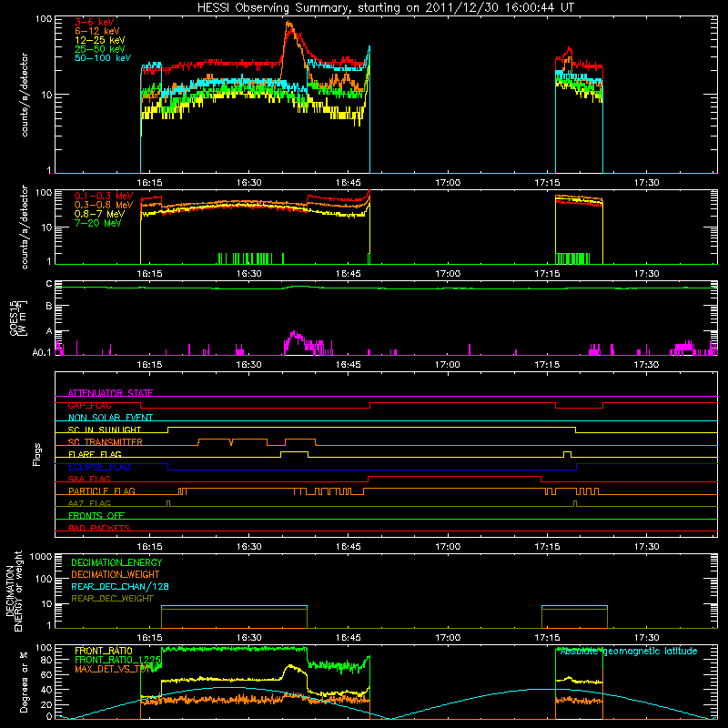Click the B flux class label on GOES axis

[x=49, y=306]
